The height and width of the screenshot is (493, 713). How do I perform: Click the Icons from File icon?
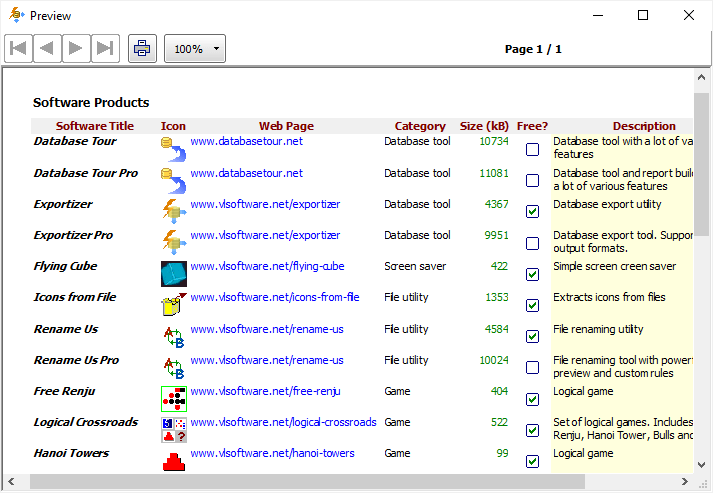click(174, 304)
